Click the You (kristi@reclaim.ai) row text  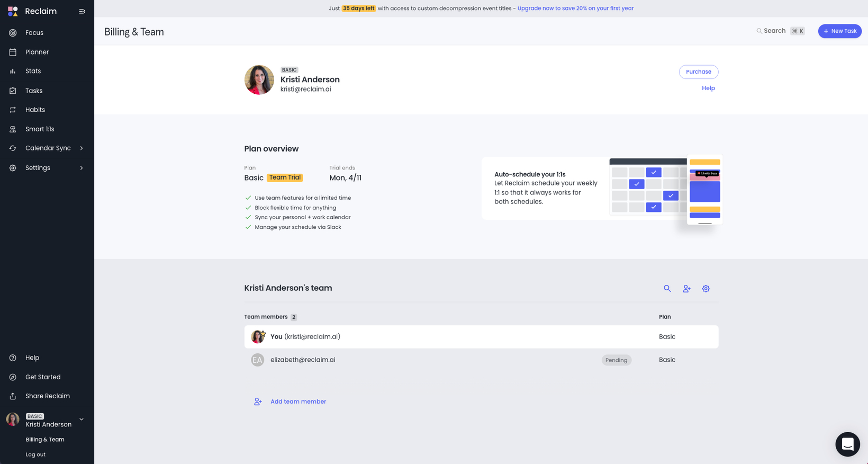click(305, 337)
